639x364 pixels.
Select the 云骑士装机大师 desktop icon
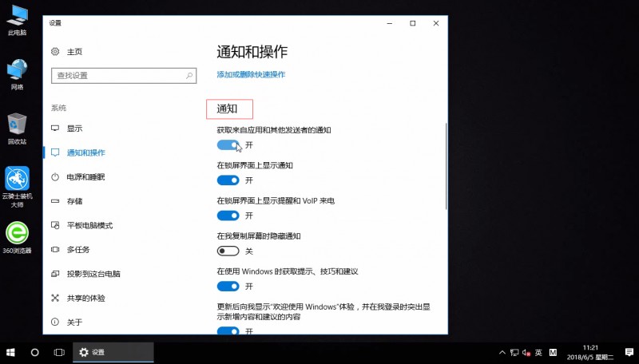tap(17, 187)
